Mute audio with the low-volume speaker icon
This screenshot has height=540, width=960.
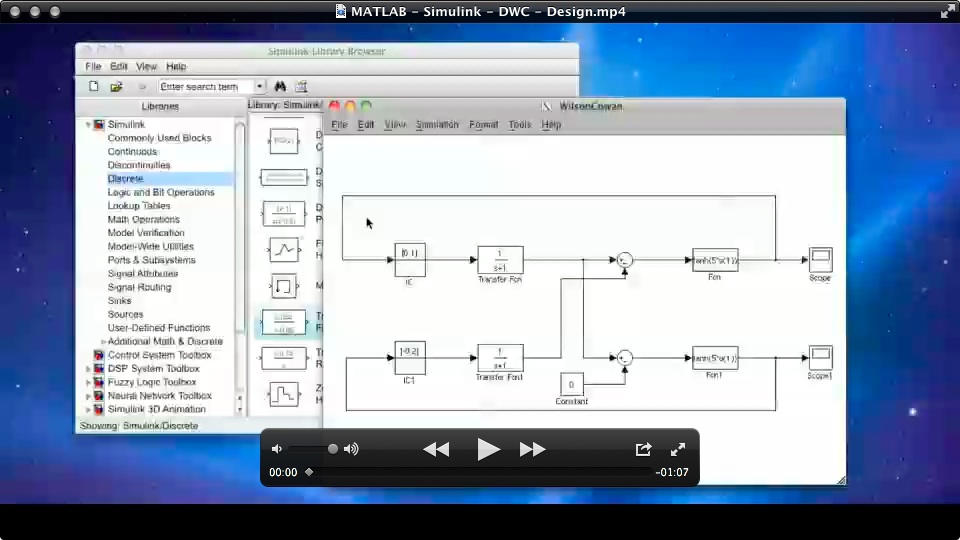pyautogui.click(x=277, y=449)
